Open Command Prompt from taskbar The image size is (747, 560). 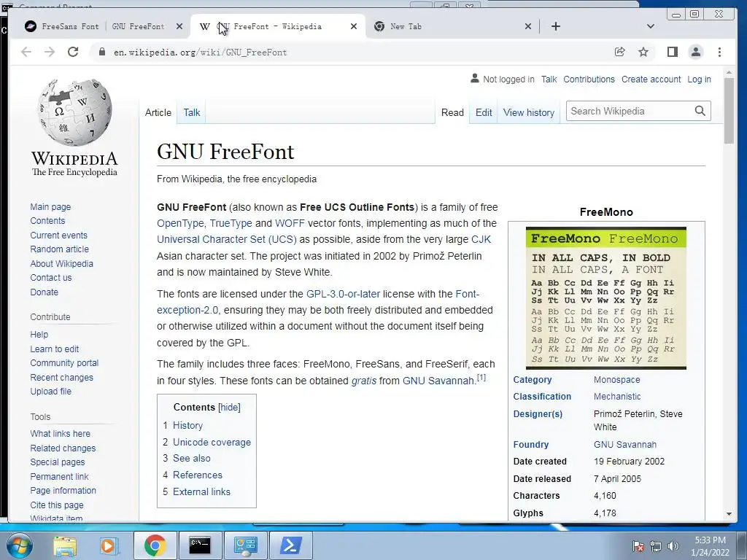coord(200,545)
